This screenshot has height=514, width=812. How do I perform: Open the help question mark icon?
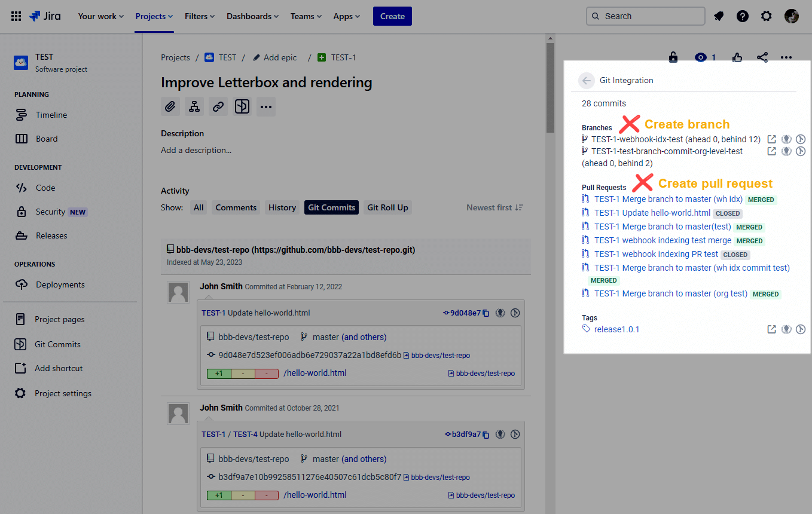[x=743, y=16]
